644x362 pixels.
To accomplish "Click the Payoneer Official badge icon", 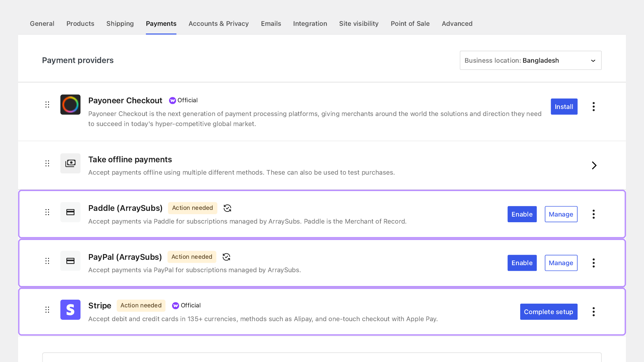I will [172, 101].
